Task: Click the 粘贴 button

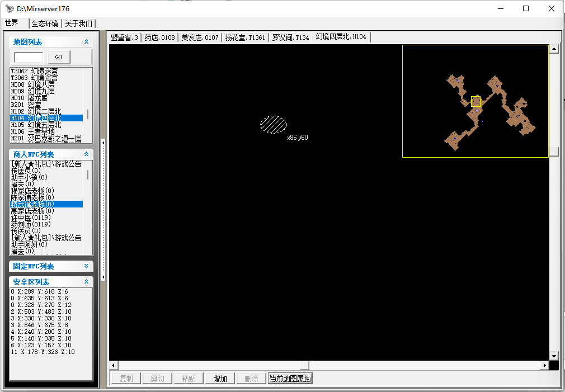Action: (x=189, y=379)
